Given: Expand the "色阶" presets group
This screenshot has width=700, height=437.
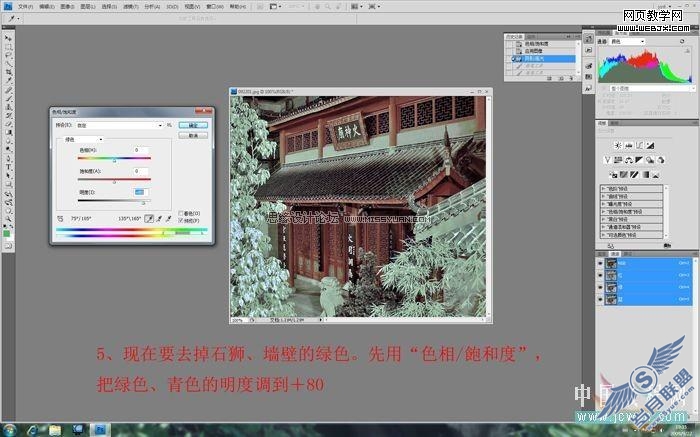Looking at the screenshot, I should tap(604, 189).
